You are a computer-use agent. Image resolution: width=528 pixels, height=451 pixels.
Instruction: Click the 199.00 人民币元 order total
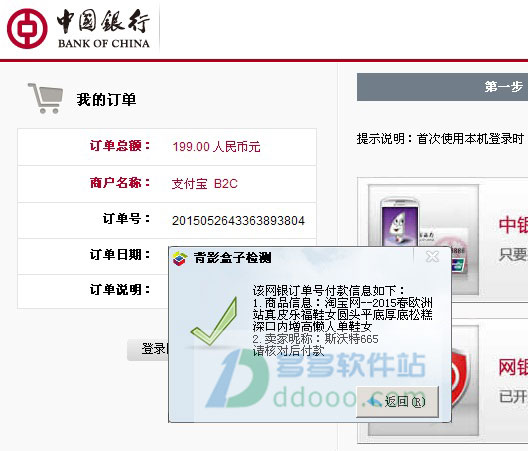(216, 147)
